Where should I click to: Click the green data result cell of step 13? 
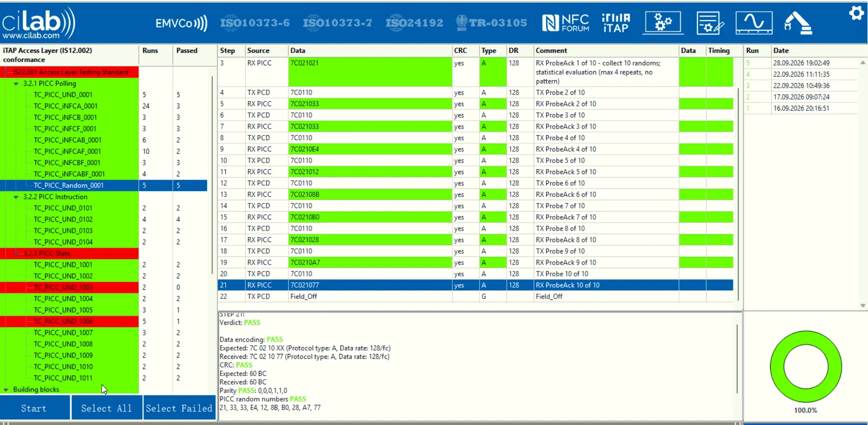(x=692, y=194)
